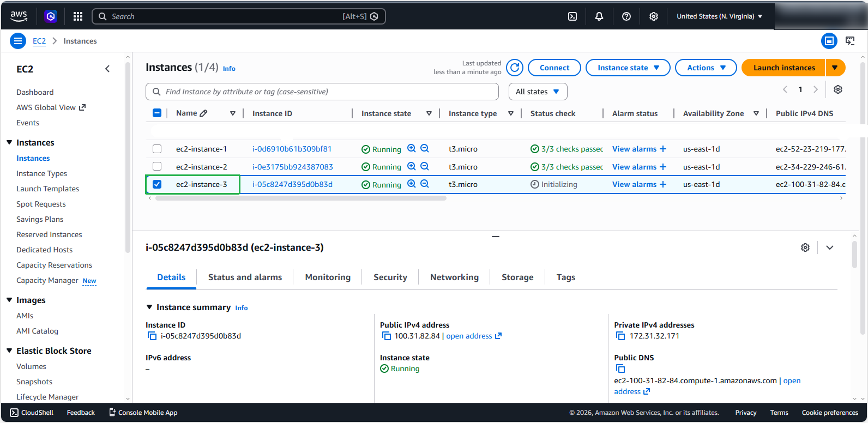Image resolution: width=868 pixels, height=423 pixels.
Task: Collapse the Instances sidebar section
Action: pos(9,142)
